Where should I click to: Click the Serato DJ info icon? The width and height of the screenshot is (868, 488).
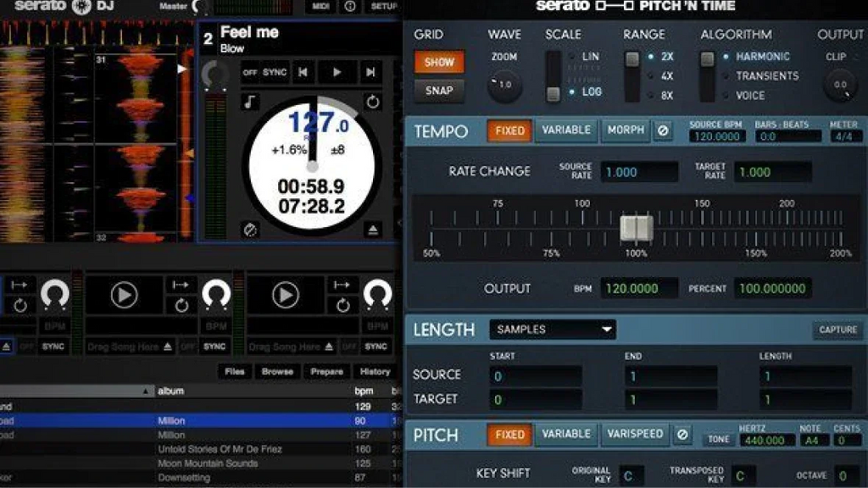(x=350, y=6)
